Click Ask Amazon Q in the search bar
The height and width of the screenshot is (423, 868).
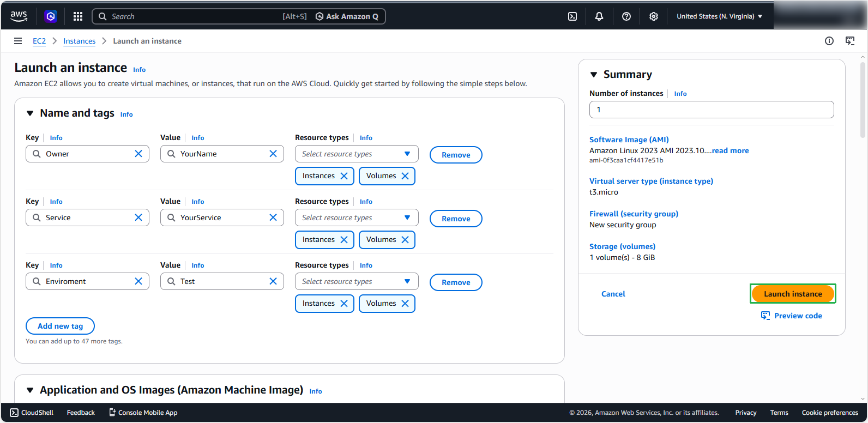pos(347,16)
